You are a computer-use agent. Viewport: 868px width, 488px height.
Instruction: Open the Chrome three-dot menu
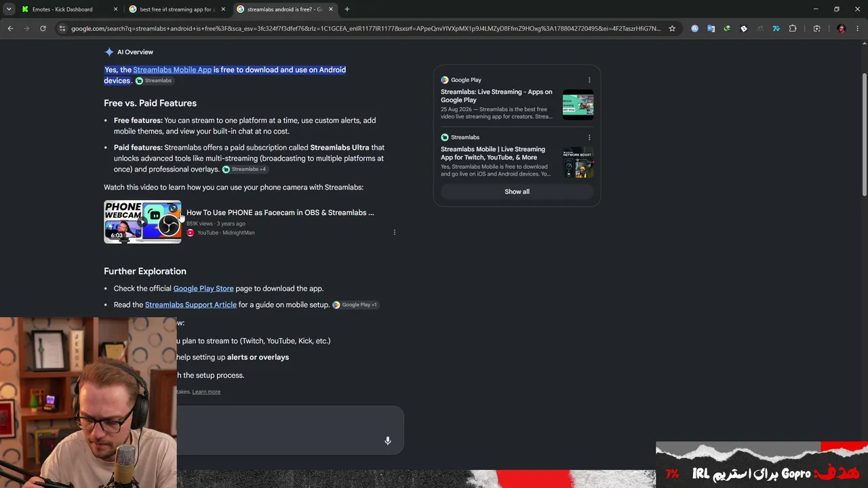pyautogui.click(x=858, y=28)
